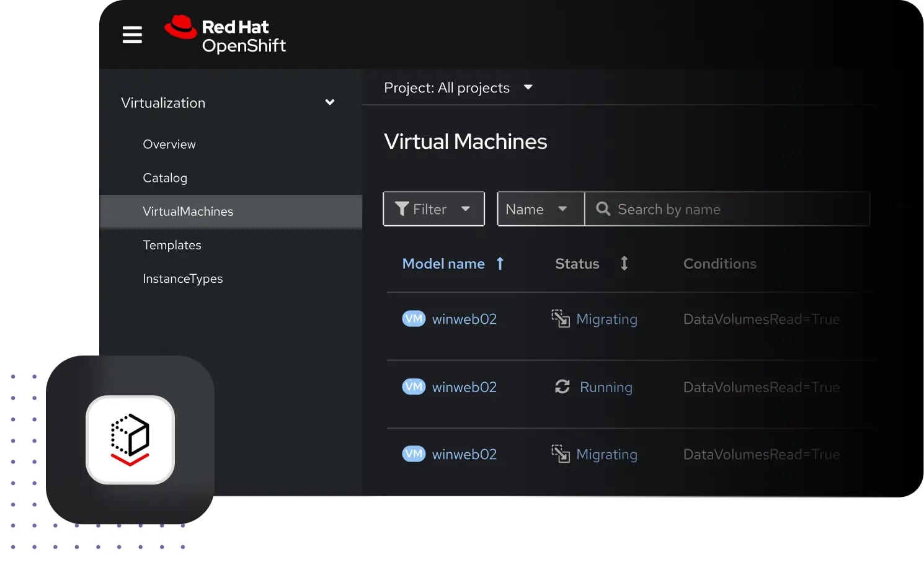The height and width of the screenshot is (562, 924).
Task: Click the VM badge in the Running row
Action: 414,387
